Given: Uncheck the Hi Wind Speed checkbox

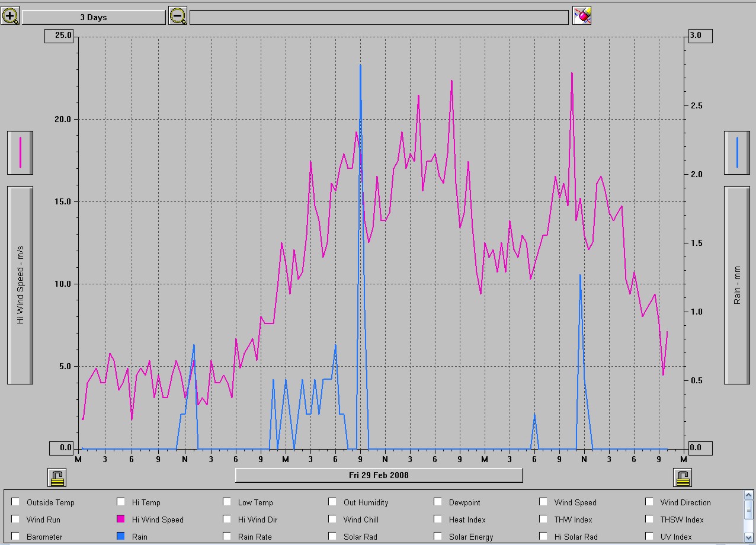Looking at the screenshot, I should tap(121, 519).
